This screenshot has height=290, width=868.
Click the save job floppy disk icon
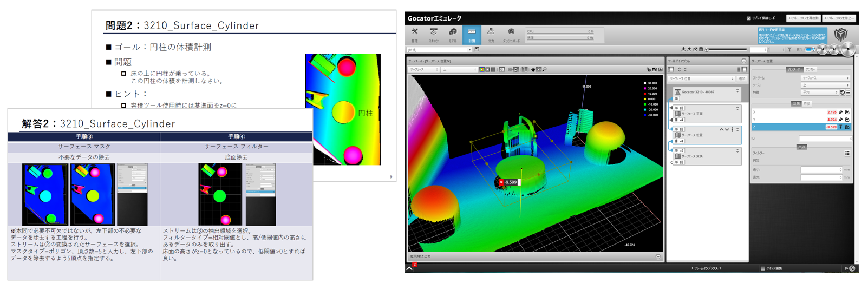coord(477,49)
